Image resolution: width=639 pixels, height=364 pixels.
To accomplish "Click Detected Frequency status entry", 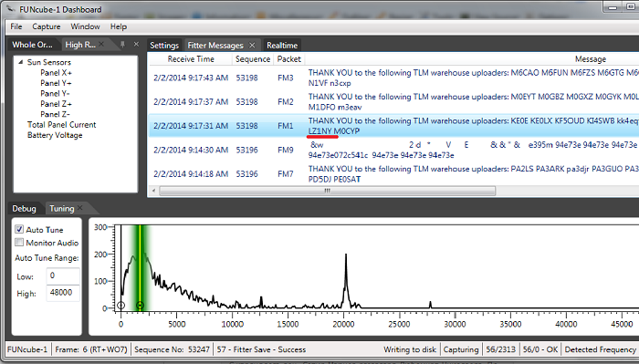I will click(601, 349).
